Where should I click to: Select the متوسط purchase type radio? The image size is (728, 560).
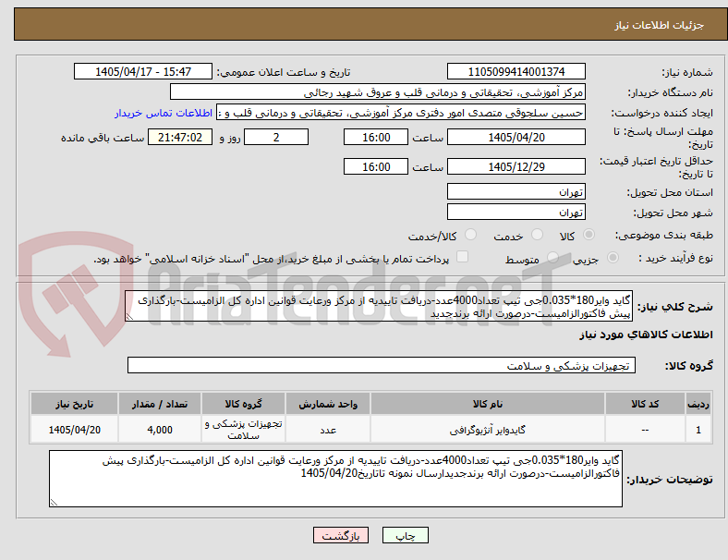(552, 257)
